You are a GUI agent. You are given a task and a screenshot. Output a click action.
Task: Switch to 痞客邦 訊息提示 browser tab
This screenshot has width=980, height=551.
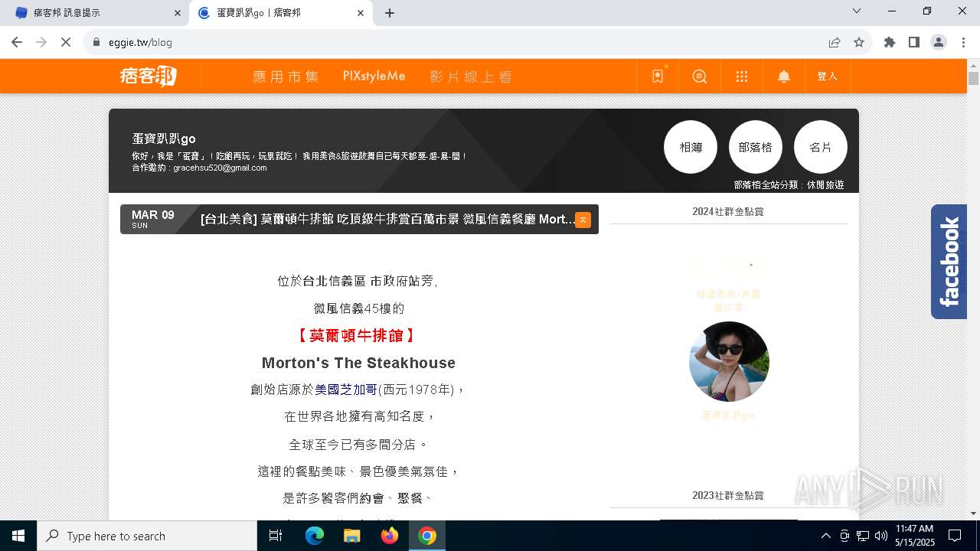click(94, 13)
